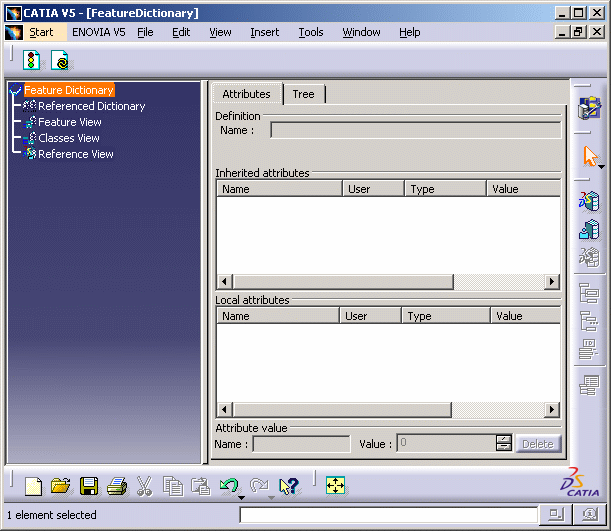Click Inherited attributes left scroll arrow
The width and height of the screenshot is (611, 531).
pyautogui.click(x=224, y=281)
